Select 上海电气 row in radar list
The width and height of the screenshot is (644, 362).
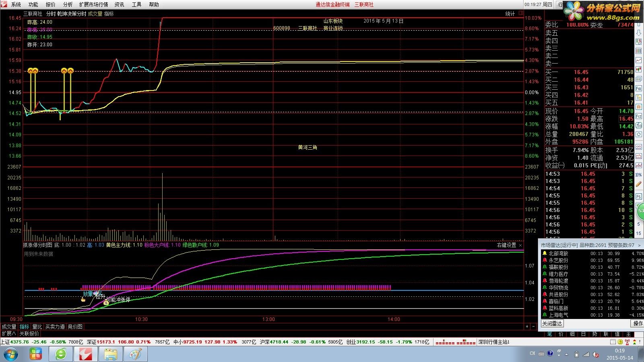tap(592, 315)
